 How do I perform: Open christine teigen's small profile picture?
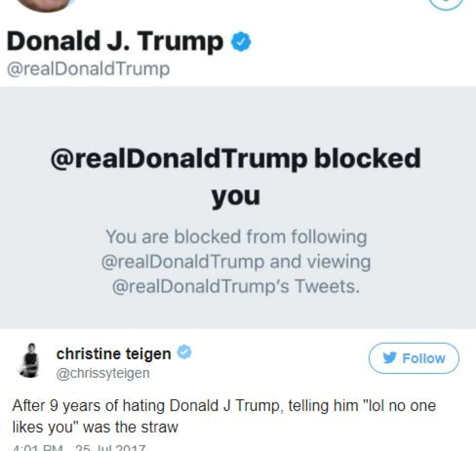pyautogui.click(x=30, y=360)
